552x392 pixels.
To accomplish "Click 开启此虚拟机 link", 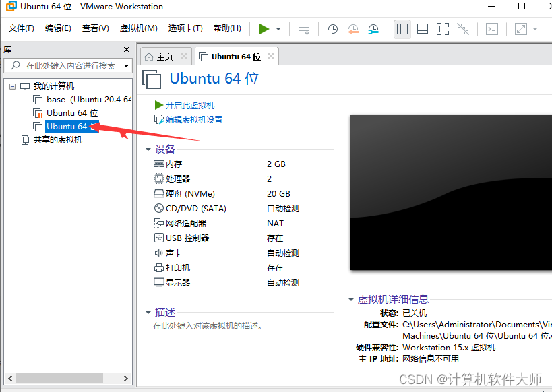I will pos(189,105).
